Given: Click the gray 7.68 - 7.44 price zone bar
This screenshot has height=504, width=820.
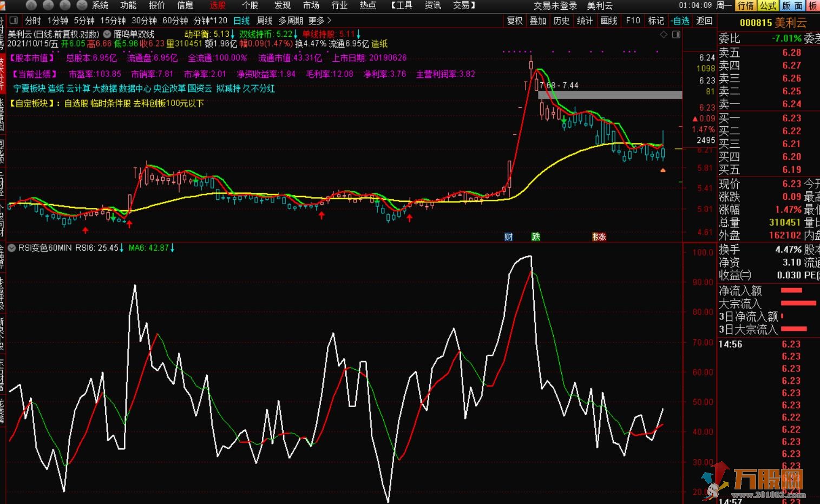Looking at the screenshot, I should pyautogui.click(x=610, y=95).
